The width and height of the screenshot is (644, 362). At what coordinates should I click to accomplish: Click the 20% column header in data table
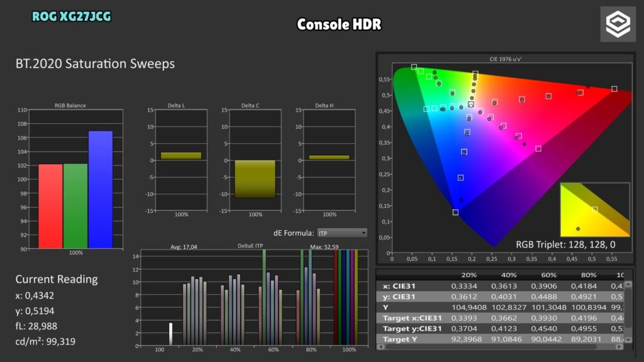click(469, 275)
